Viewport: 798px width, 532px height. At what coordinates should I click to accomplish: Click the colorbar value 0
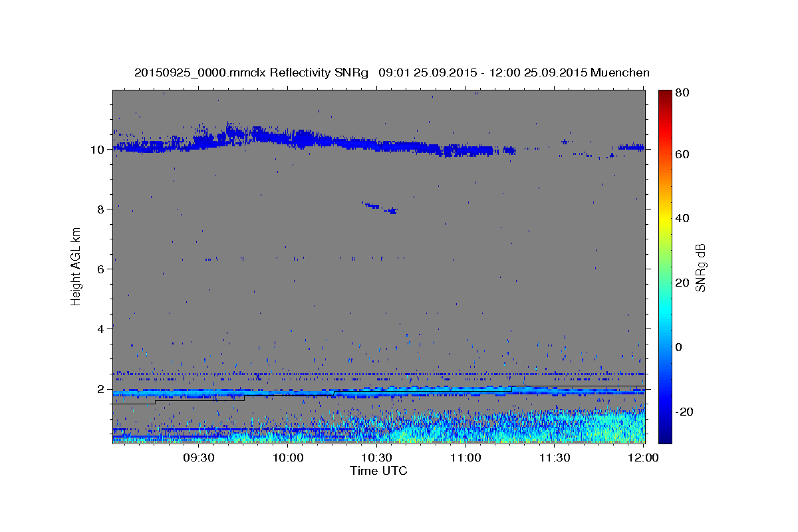[x=680, y=347]
